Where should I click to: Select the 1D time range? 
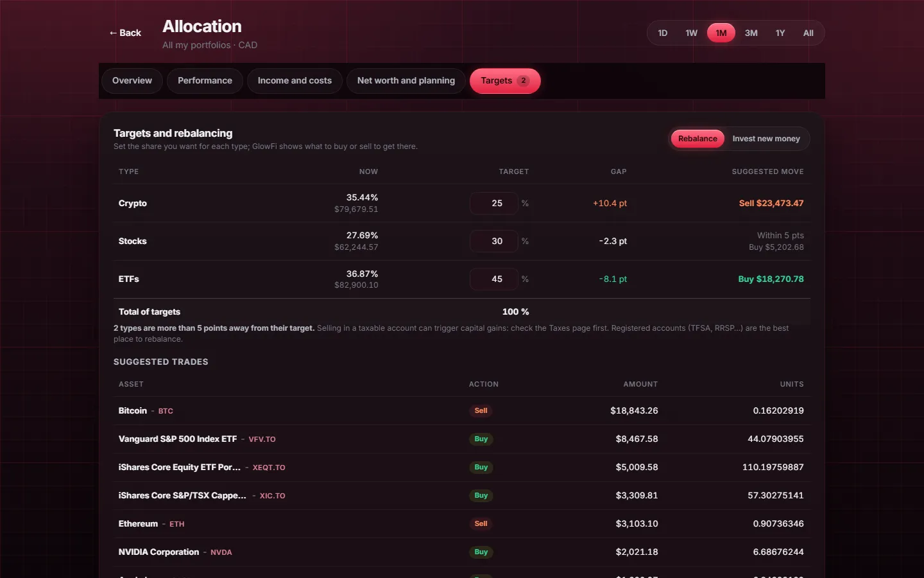(x=663, y=33)
